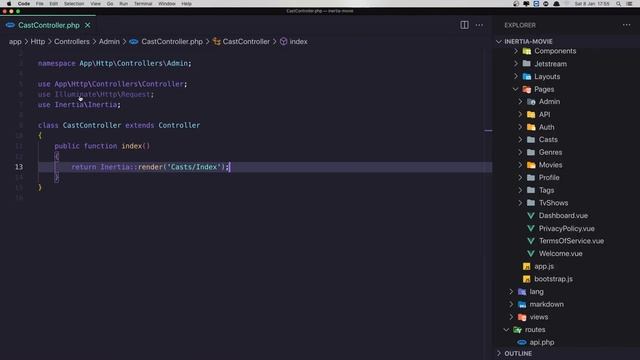Click the Jetstream folder icon

pyautogui.click(x=527, y=64)
